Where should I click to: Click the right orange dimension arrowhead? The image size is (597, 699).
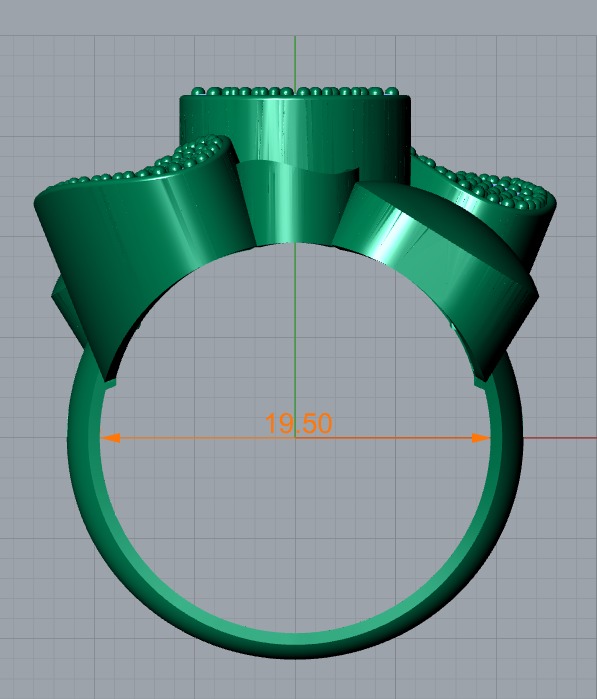pyautogui.click(x=481, y=438)
